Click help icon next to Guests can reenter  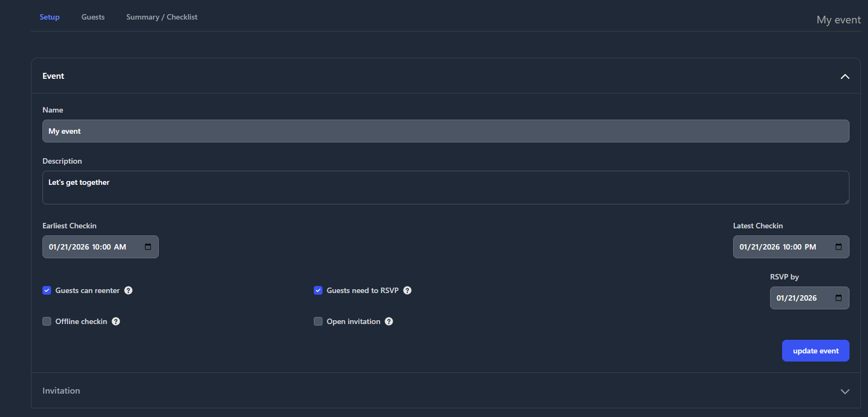[x=128, y=290]
